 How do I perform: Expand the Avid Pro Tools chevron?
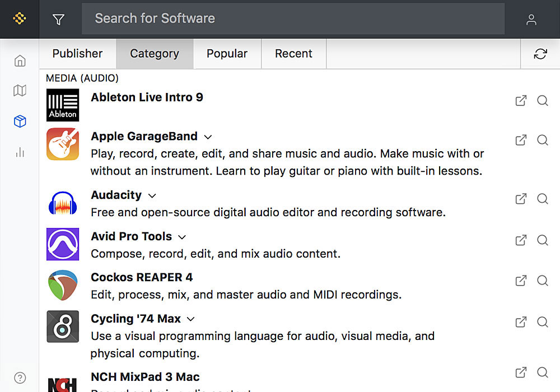182,237
